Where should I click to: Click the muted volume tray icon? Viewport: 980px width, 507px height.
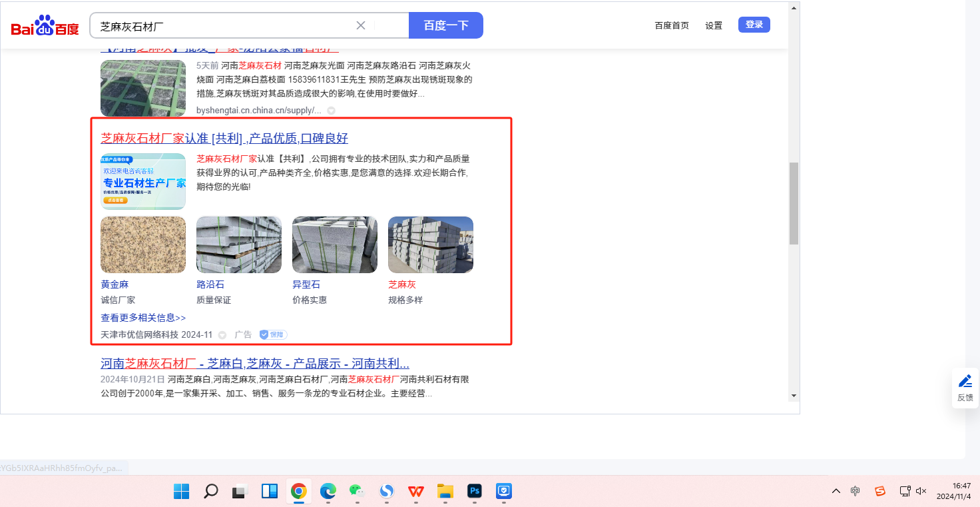[x=921, y=491]
